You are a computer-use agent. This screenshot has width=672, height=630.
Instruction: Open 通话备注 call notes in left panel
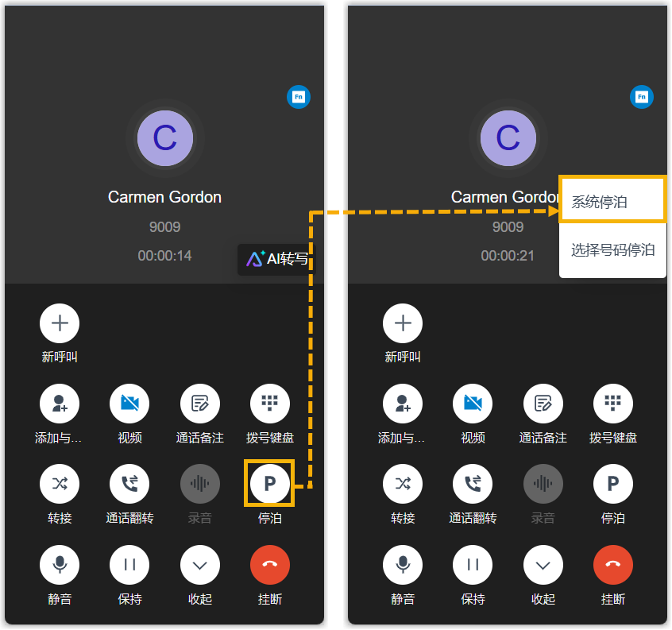pyautogui.click(x=199, y=404)
